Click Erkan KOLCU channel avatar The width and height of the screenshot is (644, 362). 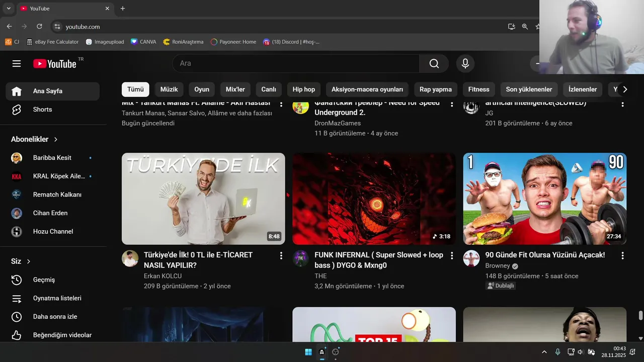pos(130,258)
